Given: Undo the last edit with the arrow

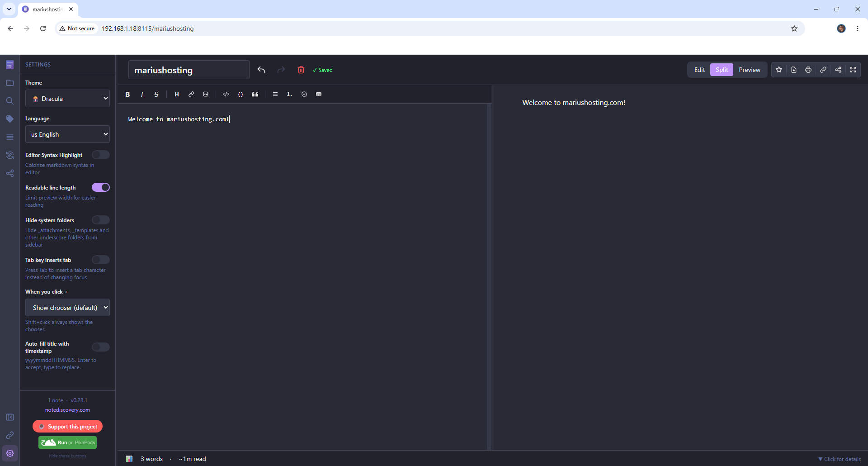Looking at the screenshot, I should (x=261, y=70).
